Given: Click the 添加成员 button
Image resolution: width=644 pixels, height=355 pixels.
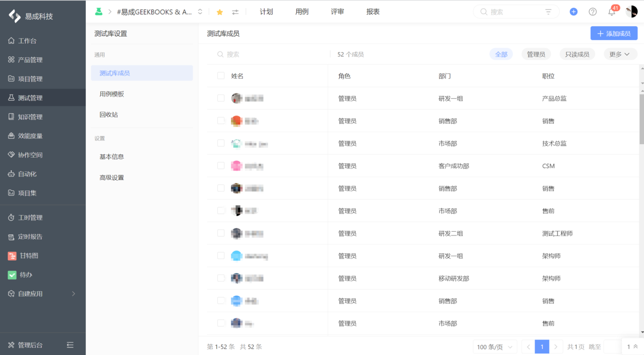Looking at the screenshot, I should [x=613, y=33].
